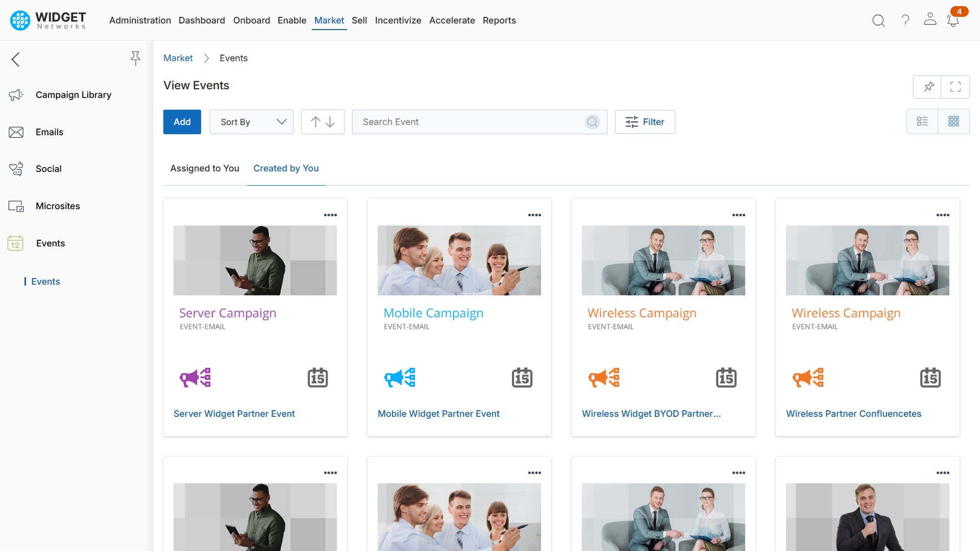Select the Microsites icon in sidebar
Image resolution: width=980 pixels, height=551 pixels.
point(16,206)
